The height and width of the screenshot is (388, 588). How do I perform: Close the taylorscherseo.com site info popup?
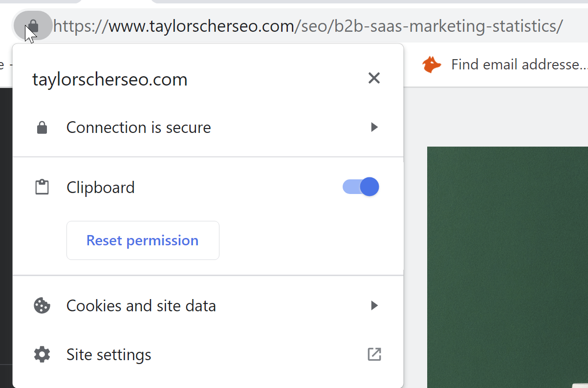click(x=374, y=78)
